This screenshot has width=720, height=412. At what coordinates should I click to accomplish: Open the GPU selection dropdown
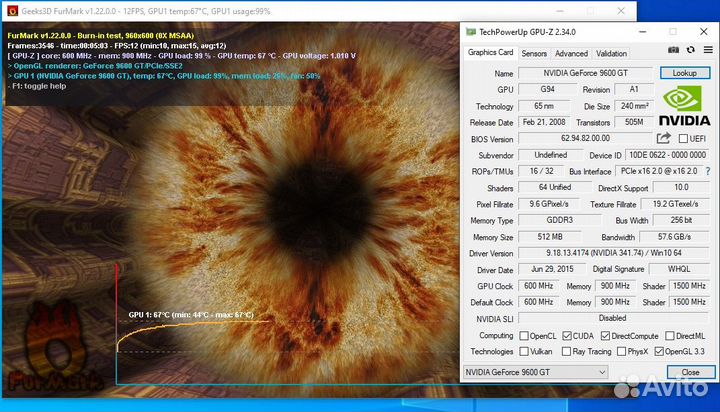(x=536, y=372)
